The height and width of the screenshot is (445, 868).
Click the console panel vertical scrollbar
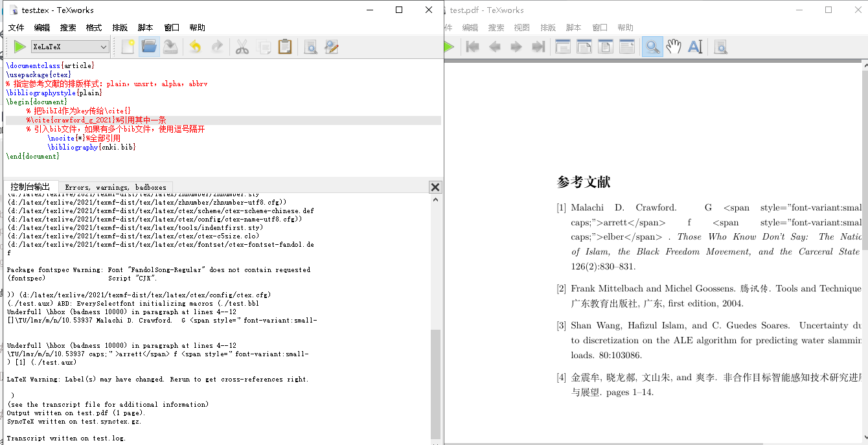pyautogui.click(x=436, y=383)
